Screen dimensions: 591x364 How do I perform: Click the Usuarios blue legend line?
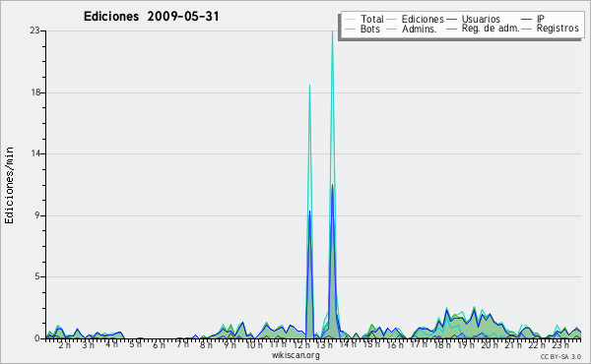click(x=451, y=20)
